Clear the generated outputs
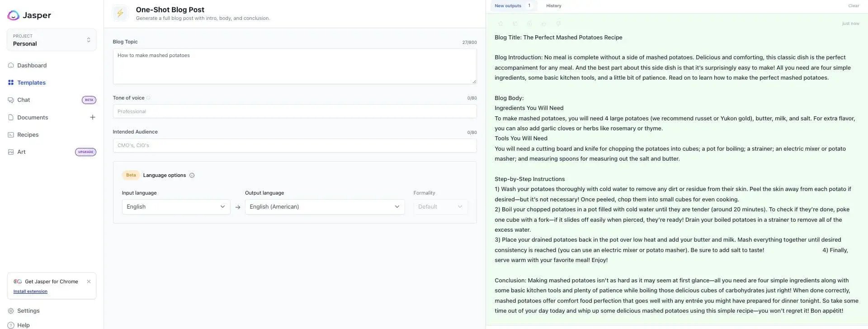Viewport: 868px width, 329px height. [x=854, y=6]
